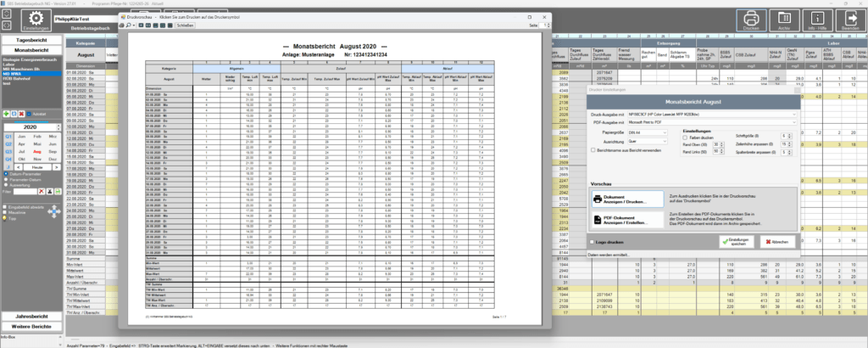Open Einstellungen gear icon at top left
The height and width of the screenshot is (348, 868).
pyautogui.click(x=36, y=20)
